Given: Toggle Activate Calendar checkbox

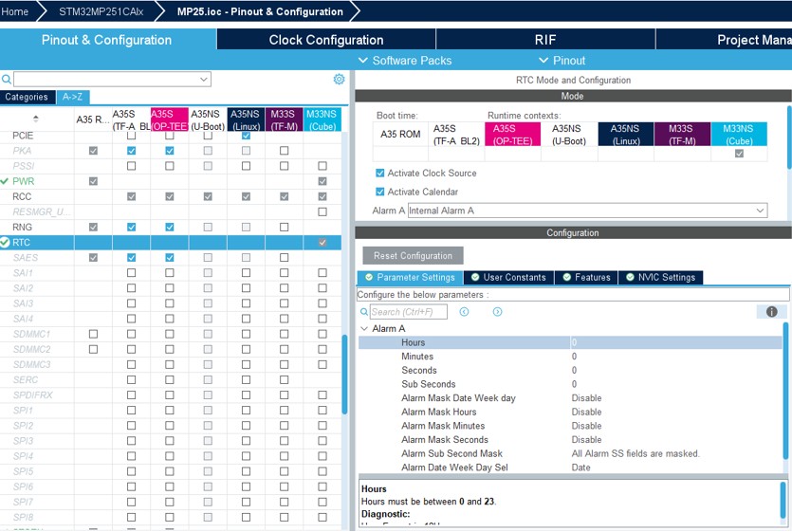Looking at the screenshot, I should [379, 192].
